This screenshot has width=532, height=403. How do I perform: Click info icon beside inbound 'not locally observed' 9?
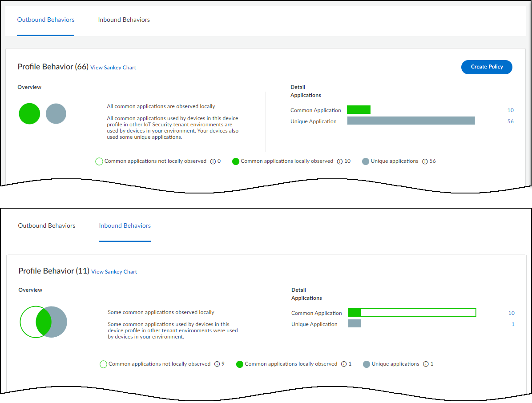[x=217, y=364]
